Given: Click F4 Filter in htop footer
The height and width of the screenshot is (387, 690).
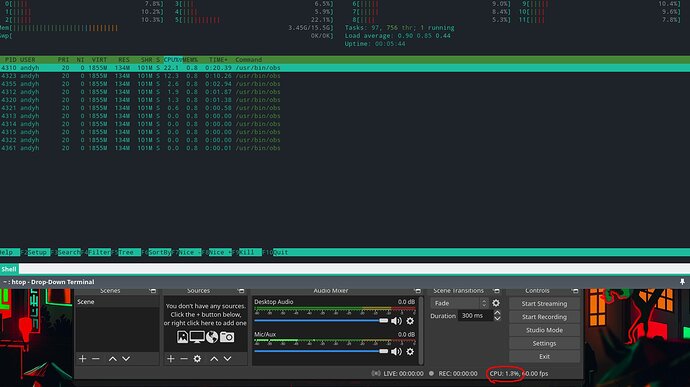Looking at the screenshot, I should (96, 252).
